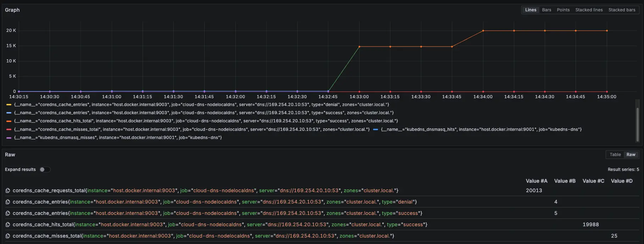The image size is (644, 244).
Task: Select the Raw results view
Action: 631,155
